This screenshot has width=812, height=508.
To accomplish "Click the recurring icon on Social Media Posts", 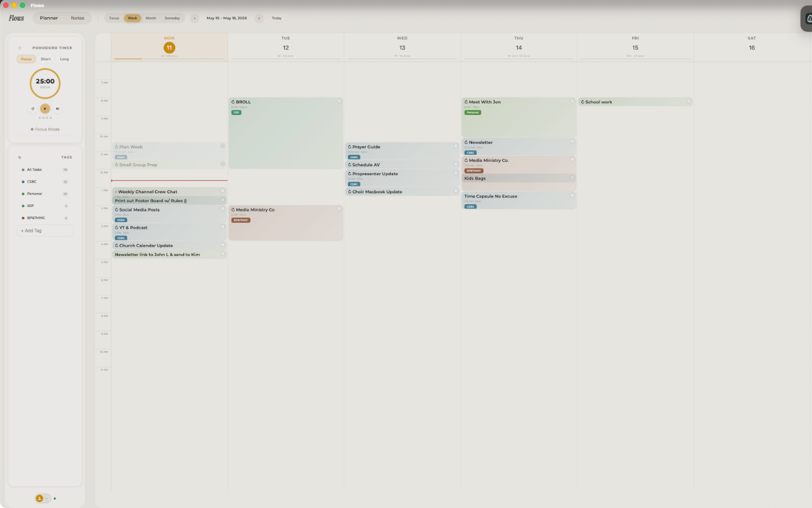I will 117,210.
